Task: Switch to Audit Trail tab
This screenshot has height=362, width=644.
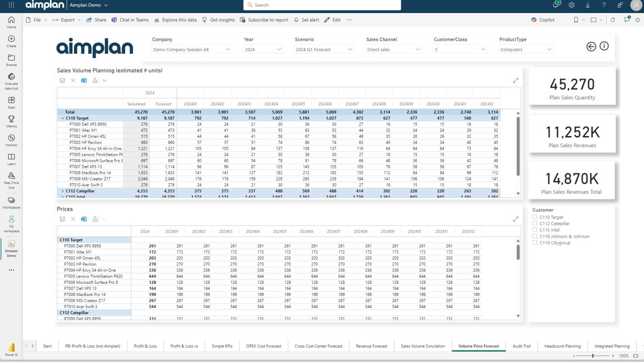Action: coord(522,346)
